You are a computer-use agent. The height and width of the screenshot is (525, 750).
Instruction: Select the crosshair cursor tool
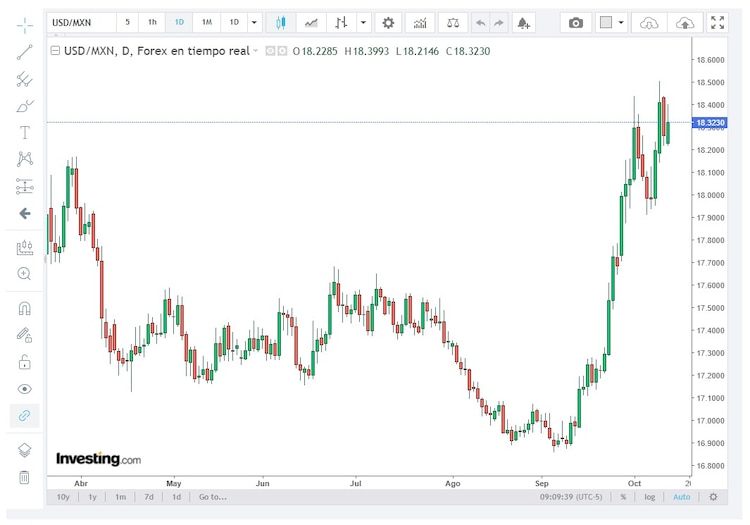pos(24,25)
